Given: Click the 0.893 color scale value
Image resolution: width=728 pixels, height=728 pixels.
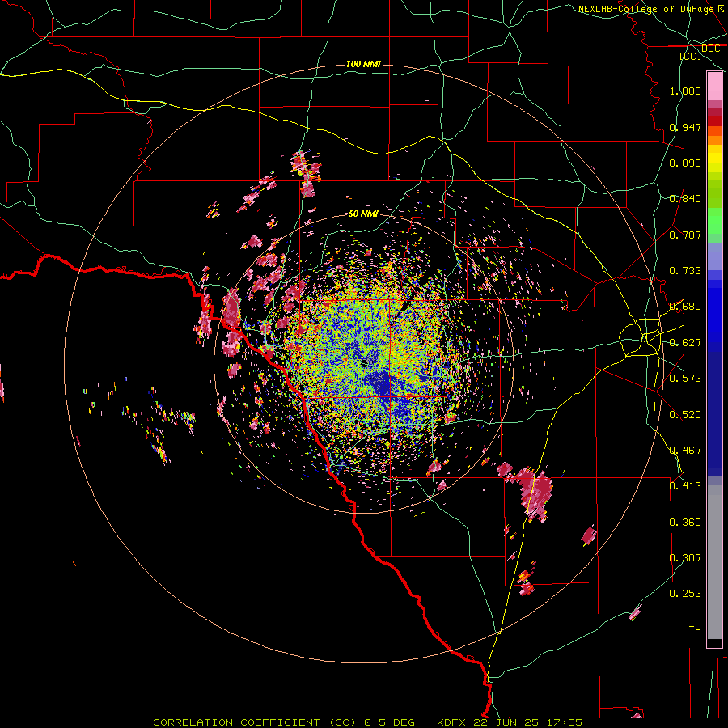Looking at the screenshot, I should coord(685,163).
